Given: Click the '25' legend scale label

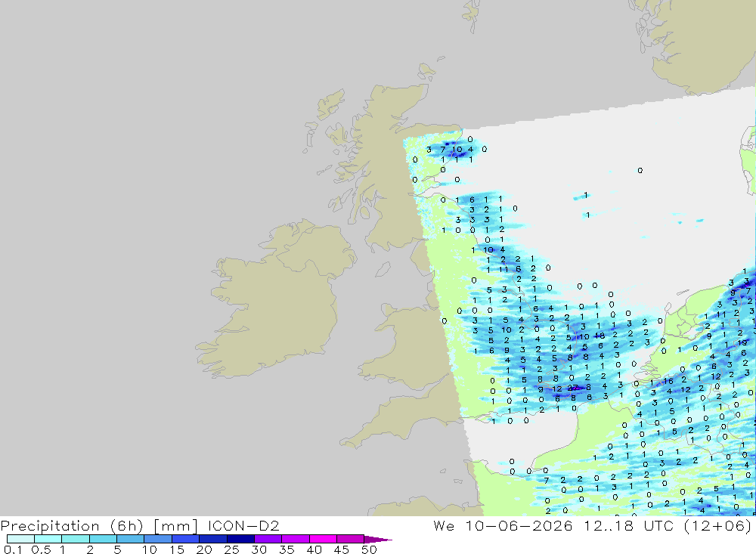Looking at the screenshot, I should click(231, 549).
